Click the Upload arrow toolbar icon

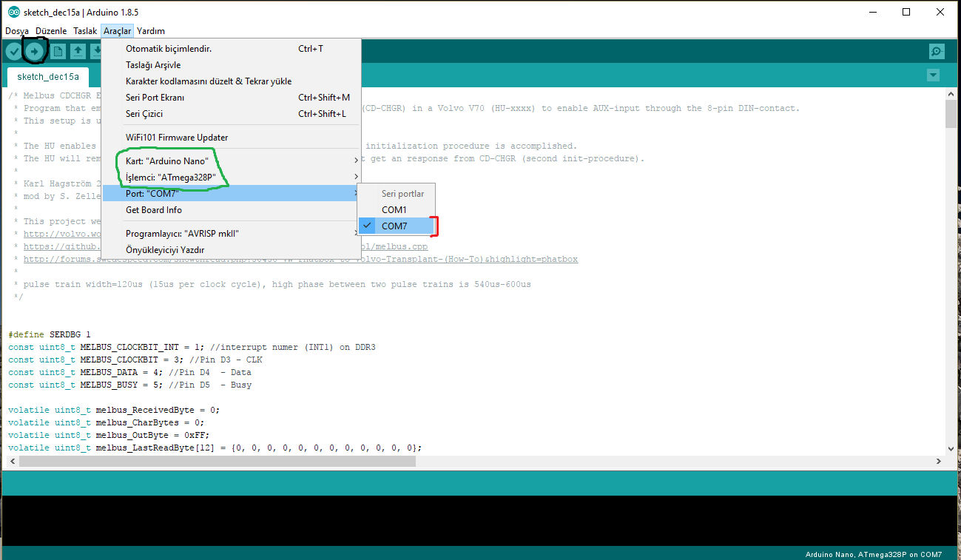(x=35, y=51)
